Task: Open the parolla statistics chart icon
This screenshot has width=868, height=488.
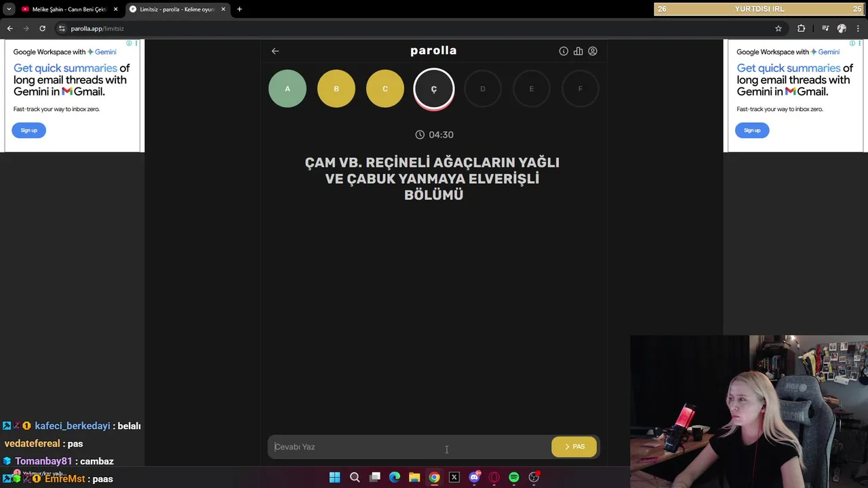Action: tap(578, 51)
